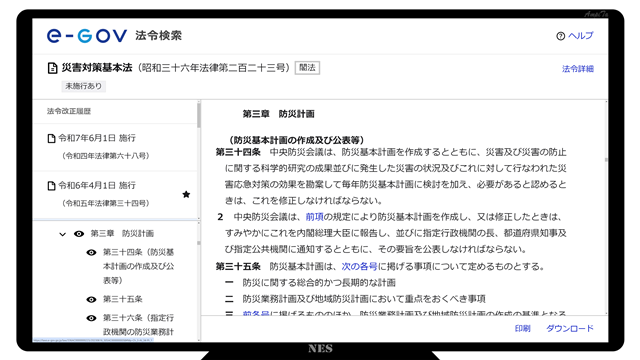Follow the 前項 link in paragraph 2

(314, 217)
